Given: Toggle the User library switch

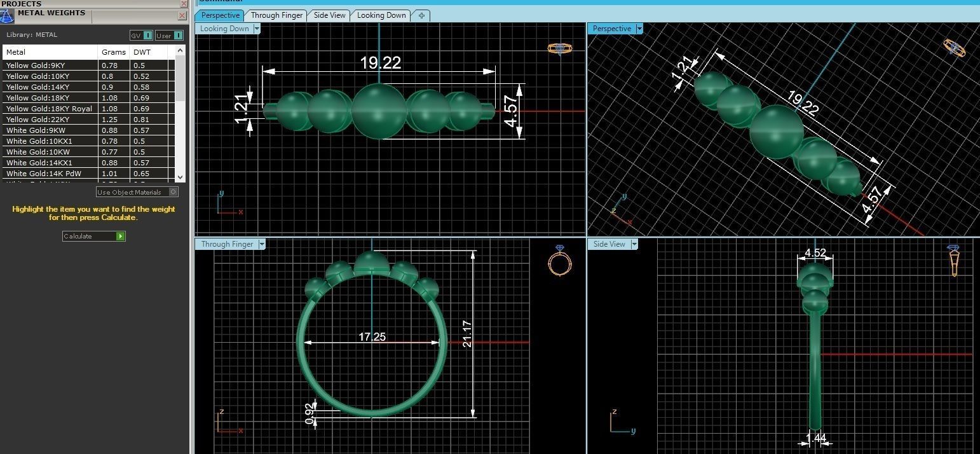Looking at the screenshot, I should 170,36.
